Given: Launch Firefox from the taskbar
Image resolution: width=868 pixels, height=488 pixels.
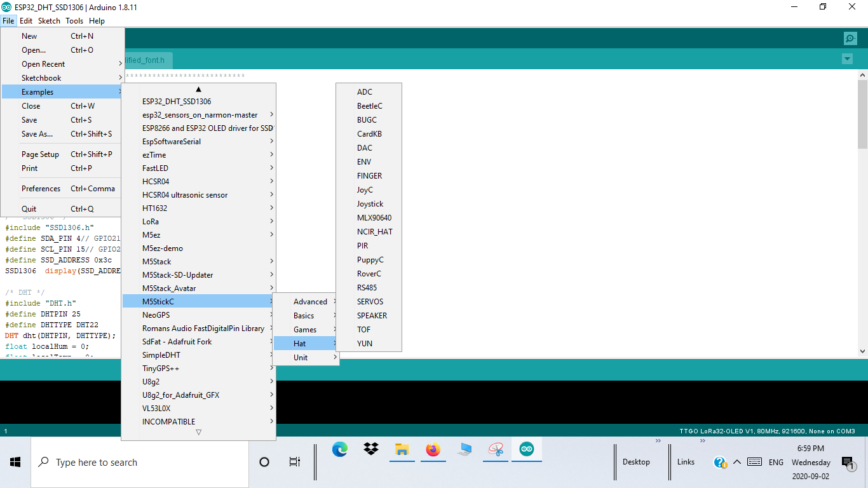Looking at the screenshot, I should point(433,450).
